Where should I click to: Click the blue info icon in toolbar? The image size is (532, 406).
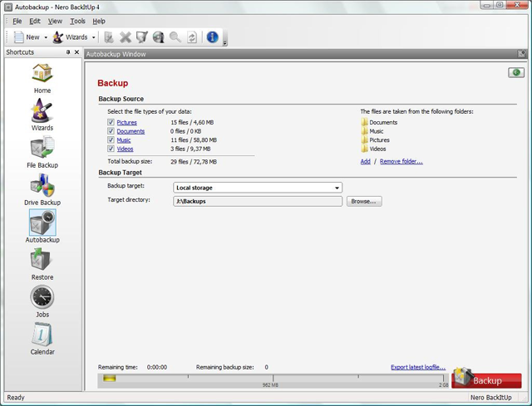click(x=212, y=37)
